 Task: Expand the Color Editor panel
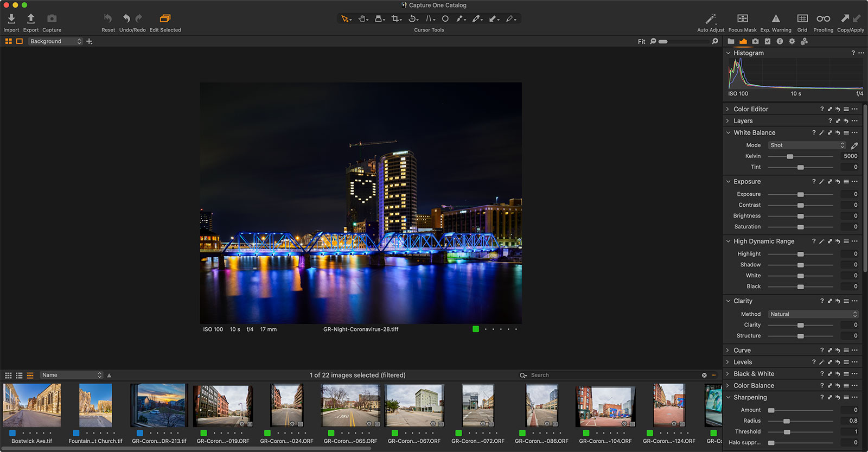point(728,109)
